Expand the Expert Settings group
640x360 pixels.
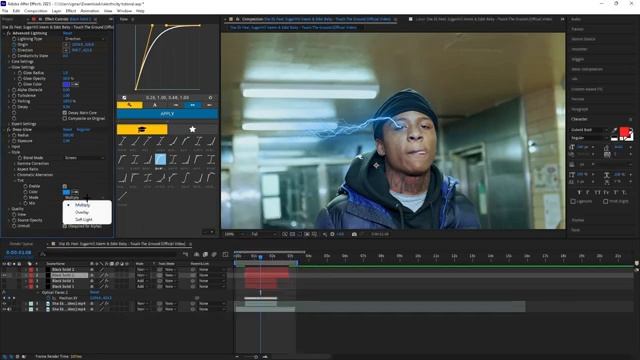click(10, 124)
